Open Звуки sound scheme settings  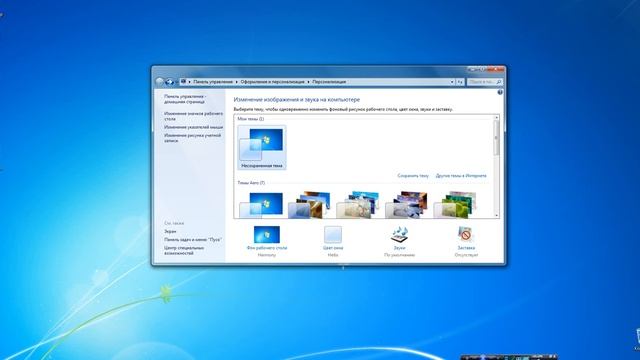pyautogui.click(x=399, y=241)
